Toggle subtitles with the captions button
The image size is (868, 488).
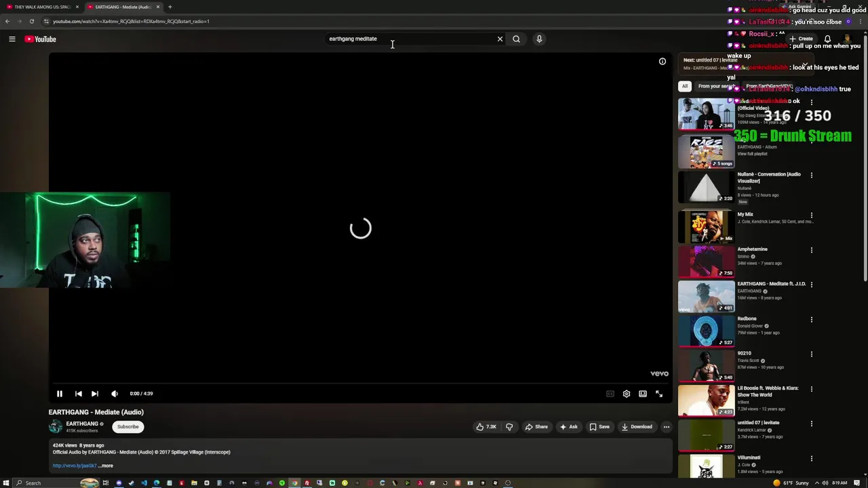tap(610, 393)
